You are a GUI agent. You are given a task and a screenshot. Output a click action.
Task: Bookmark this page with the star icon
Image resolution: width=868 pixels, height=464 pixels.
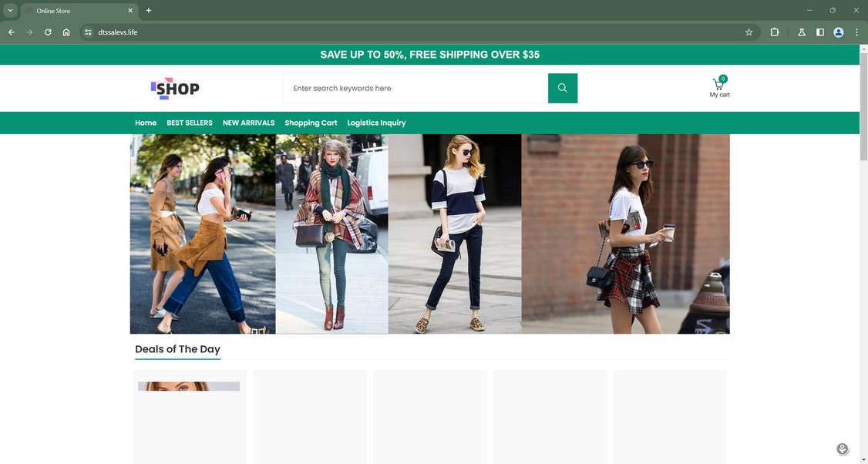click(749, 32)
